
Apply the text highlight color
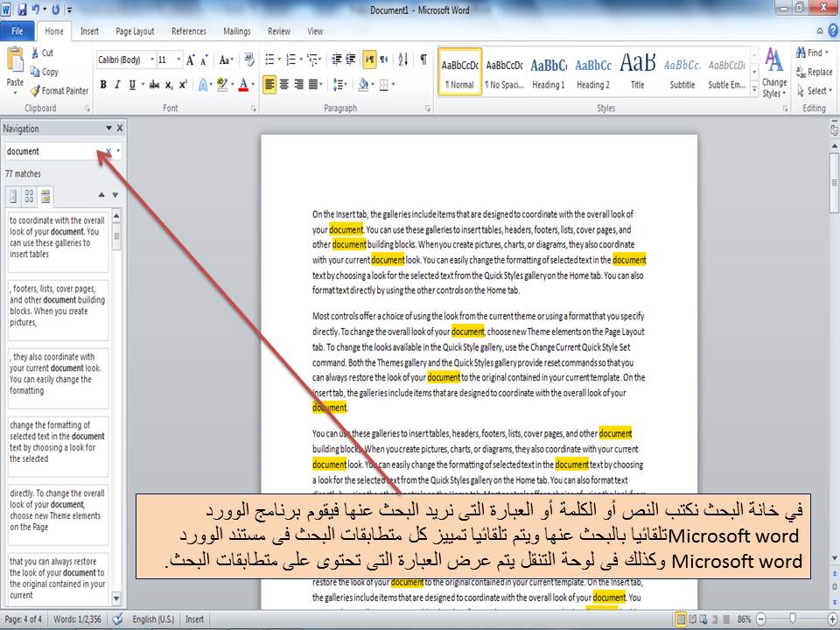click(x=222, y=85)
